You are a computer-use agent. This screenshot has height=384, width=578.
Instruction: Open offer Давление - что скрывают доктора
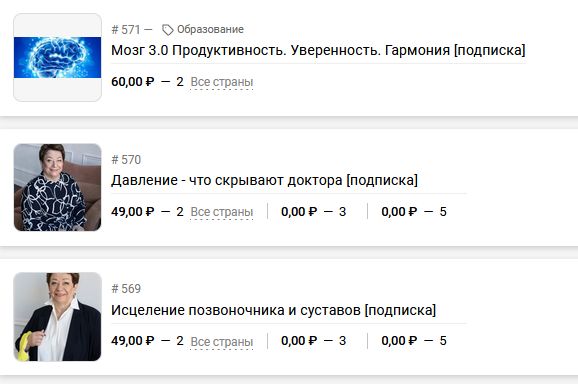point(264,180)
